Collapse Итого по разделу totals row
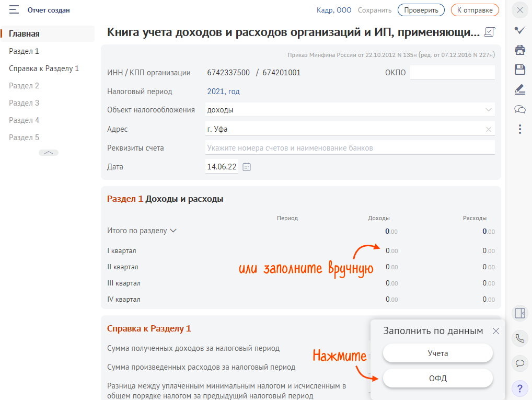Image resolution: width=532 pixels, height=400 pixels. (173, 230)
